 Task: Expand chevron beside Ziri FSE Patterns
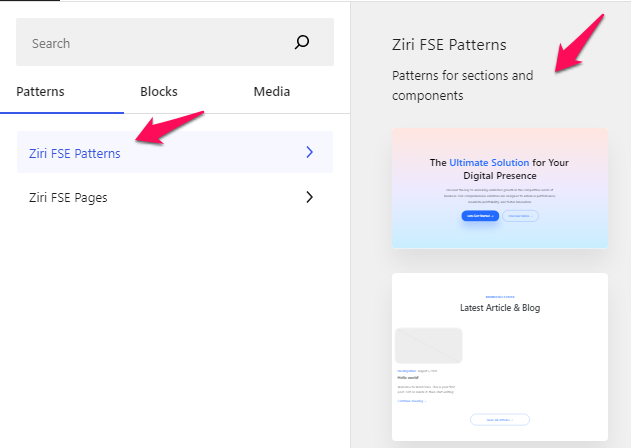309,152
